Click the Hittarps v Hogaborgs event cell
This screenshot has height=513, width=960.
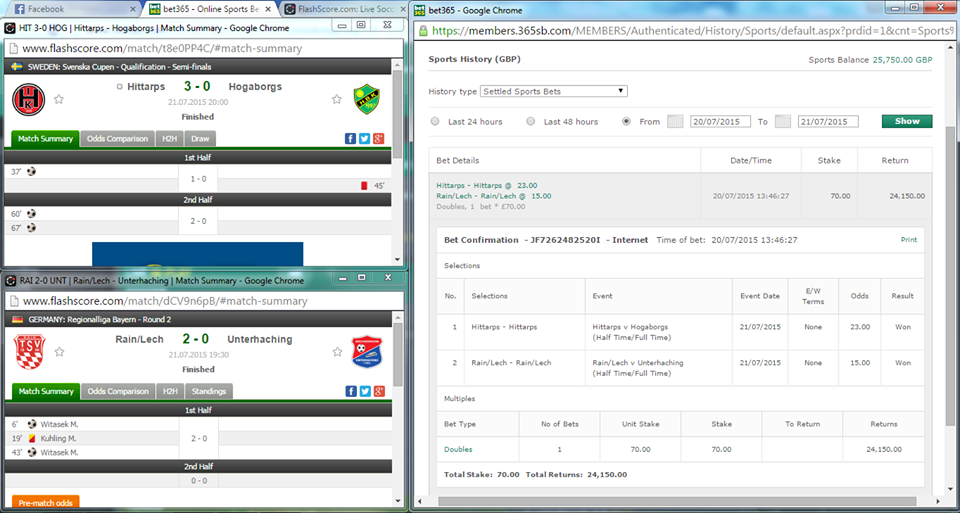pyautogui.click(x=658, y=332)
